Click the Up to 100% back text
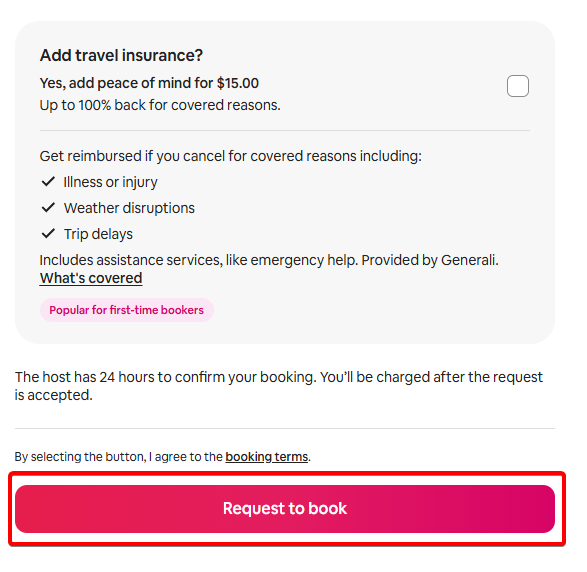 pyautogui.click(x=160, y=105)
